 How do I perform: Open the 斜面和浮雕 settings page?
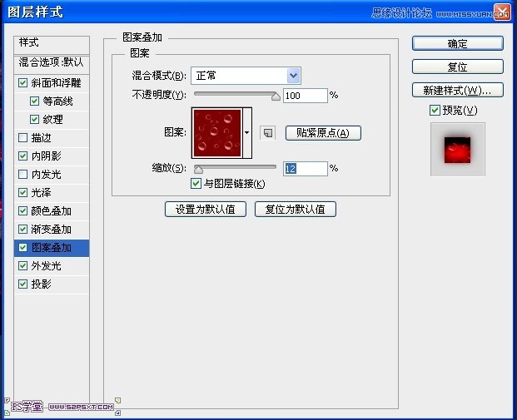tap(56, 82)
